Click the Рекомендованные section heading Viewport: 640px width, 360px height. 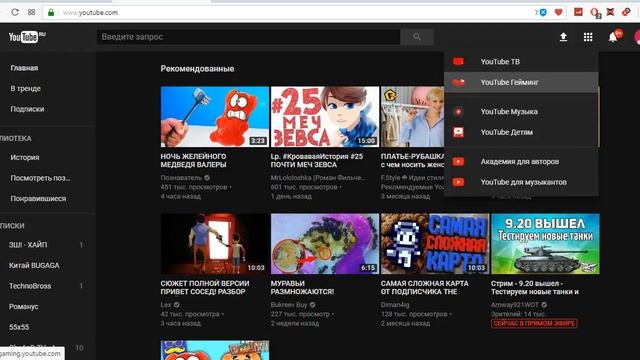(x=197, y=69)
